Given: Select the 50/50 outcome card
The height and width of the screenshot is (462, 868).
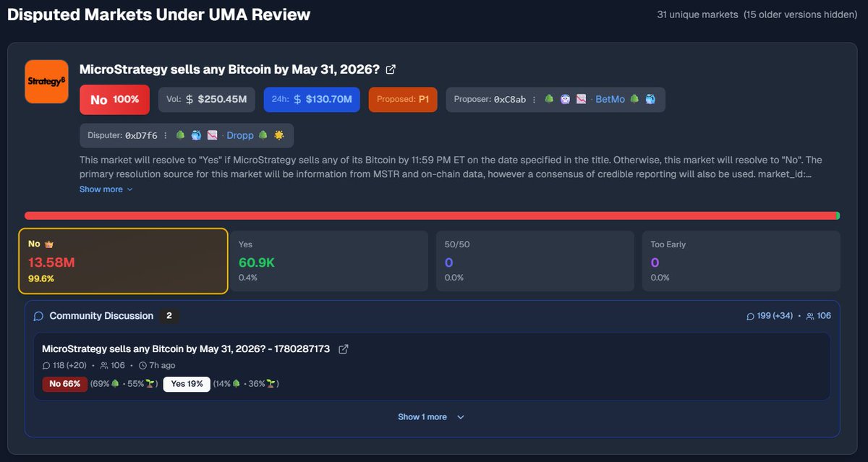Looking at the screenshot, I should tap(535, 261).
